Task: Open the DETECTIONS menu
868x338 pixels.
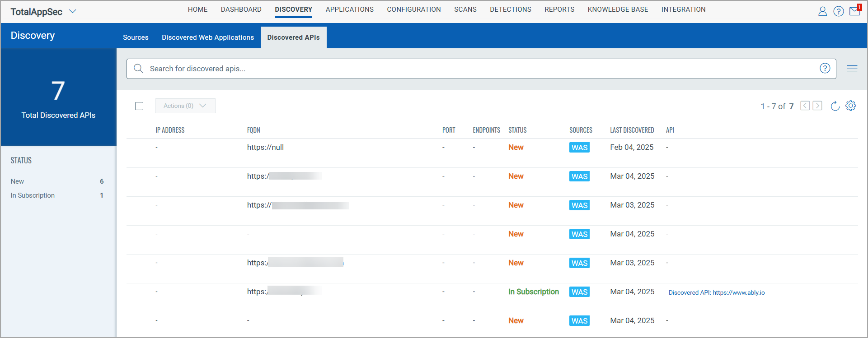Action: (511, 9)
